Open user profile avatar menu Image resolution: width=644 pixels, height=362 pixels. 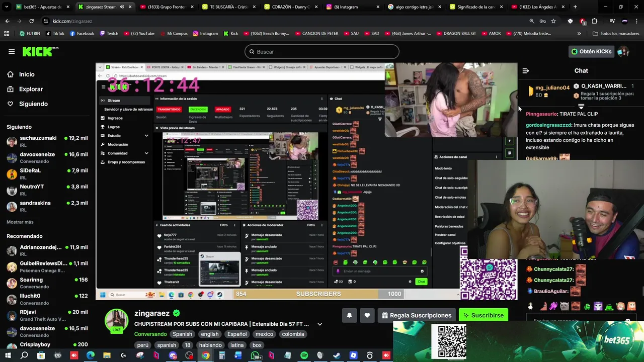623,52
